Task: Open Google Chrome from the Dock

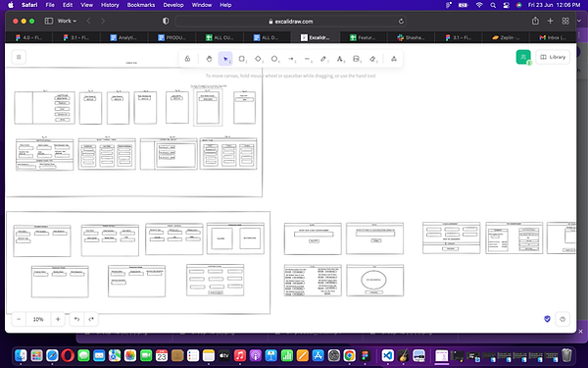Action: pos(349,355)
